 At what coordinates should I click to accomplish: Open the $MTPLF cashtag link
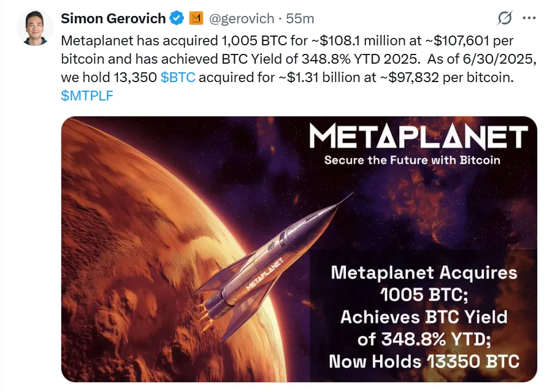[x=86, y=95]
